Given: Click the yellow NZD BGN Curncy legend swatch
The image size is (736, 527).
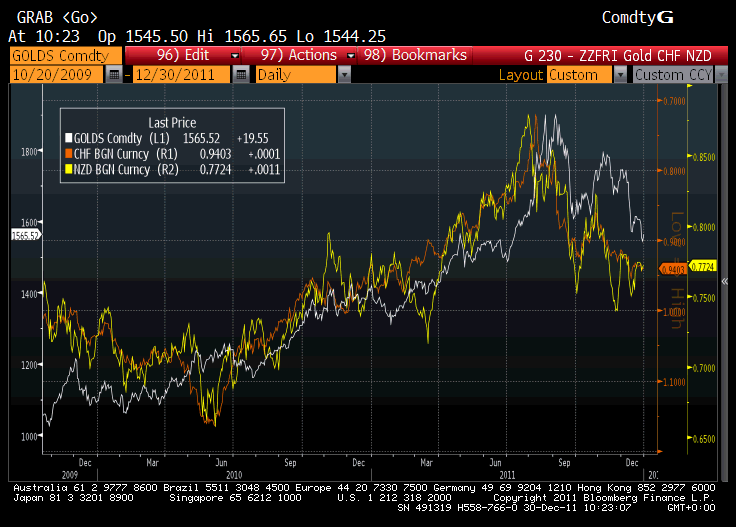Looking at the screenshot, I should (69, 169).
